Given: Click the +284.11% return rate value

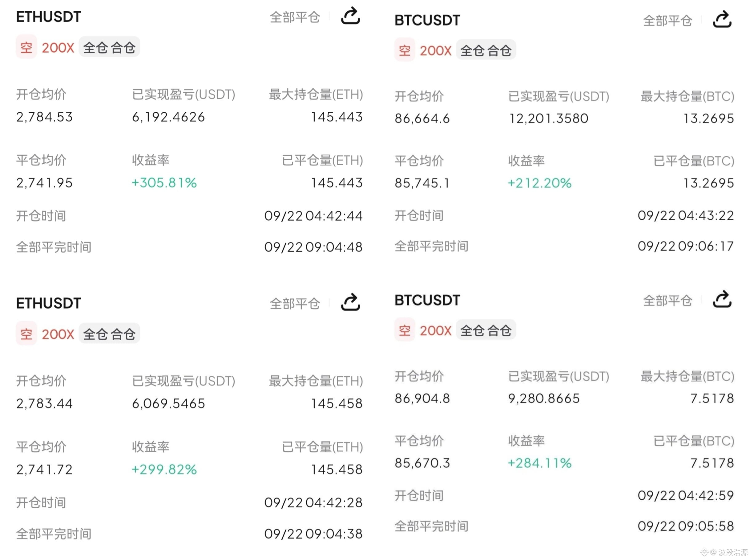Looking at the screenshot, I should click(539, 463).
